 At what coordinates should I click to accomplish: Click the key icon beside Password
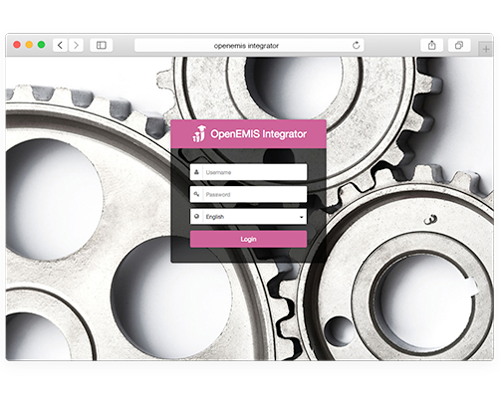197,194
